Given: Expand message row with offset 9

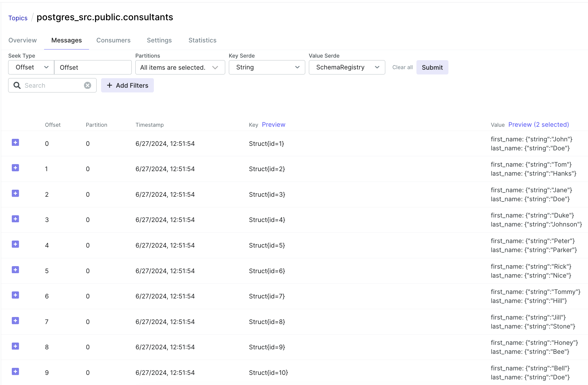Looking at the screenshot, I should [15, 372].
